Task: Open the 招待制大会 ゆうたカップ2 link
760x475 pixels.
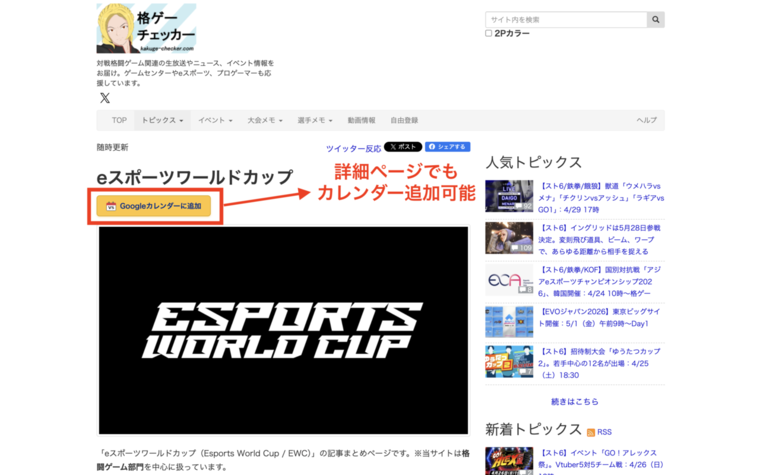Action: coord(600,363)
